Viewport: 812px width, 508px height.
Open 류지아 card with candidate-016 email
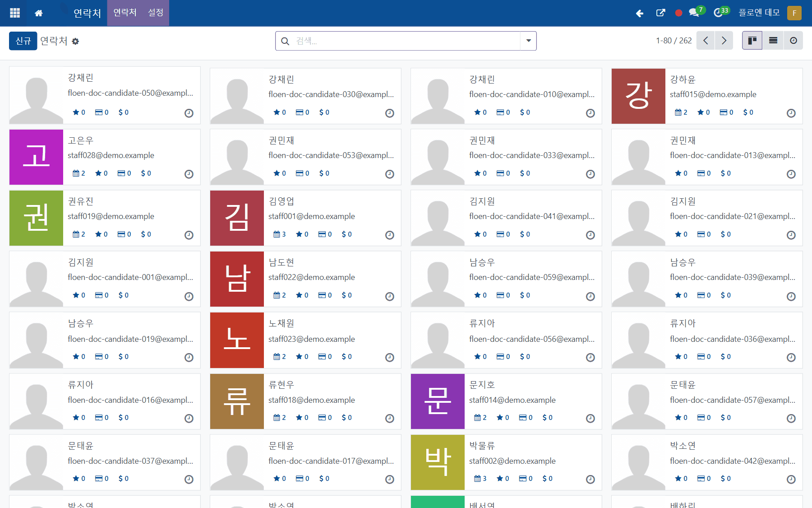click(105, 401)
